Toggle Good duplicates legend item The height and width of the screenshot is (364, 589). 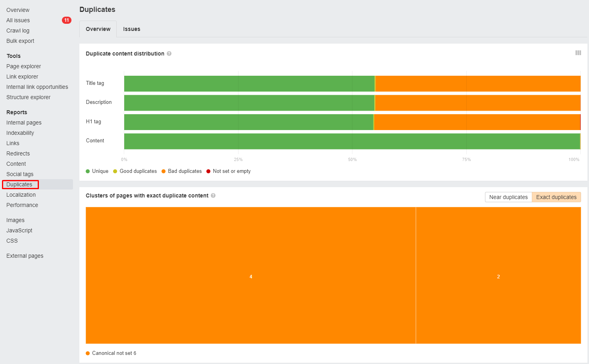pyautogui.click(x=135, y=171)
